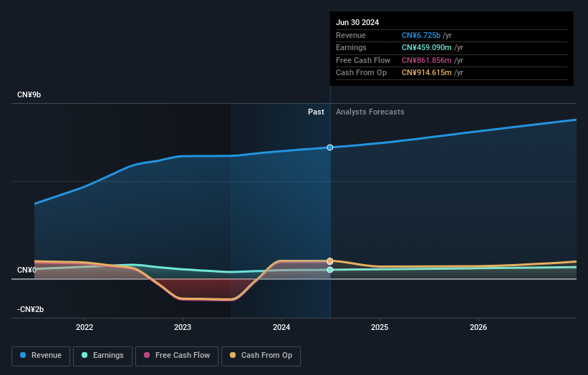Click the blue Revenue data point marker
The width and height of the screenshot is (588, 375).
click(x=330, y=147)
